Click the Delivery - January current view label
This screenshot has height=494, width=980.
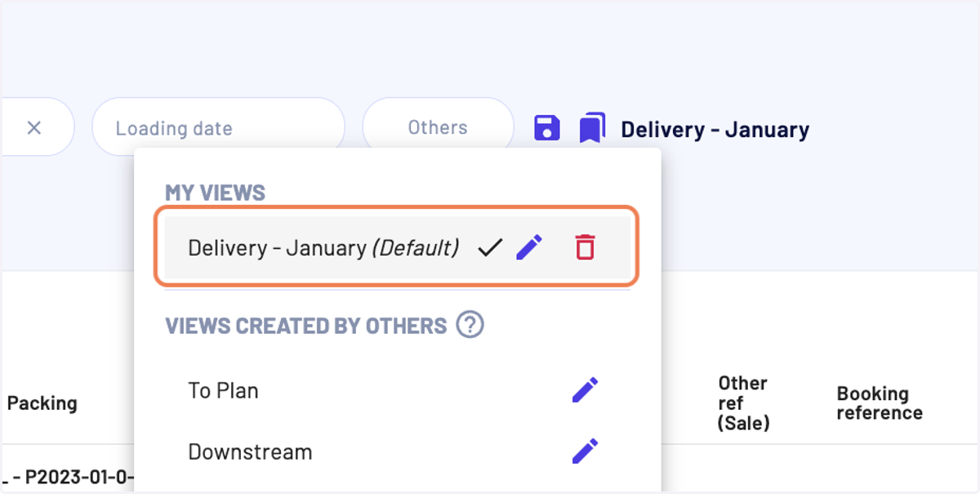tap(715, 129)
